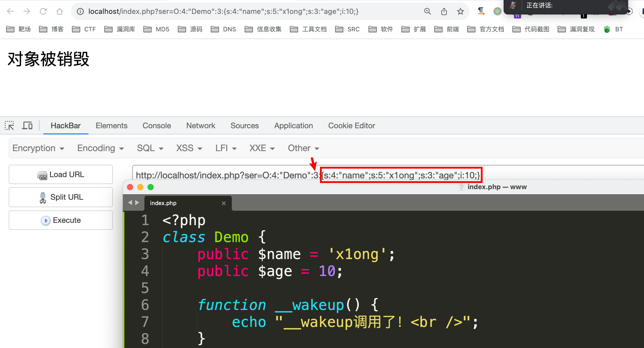Switch to the Sources tab

245,126
